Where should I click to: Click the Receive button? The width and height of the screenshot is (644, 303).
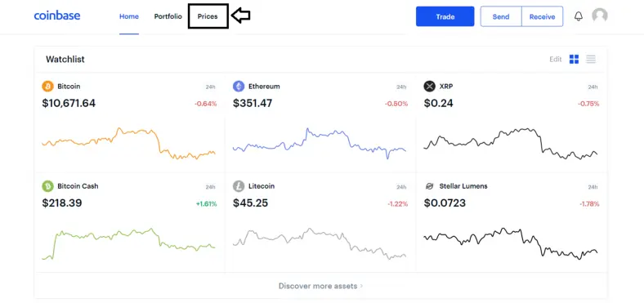click(x=542, y=16)
